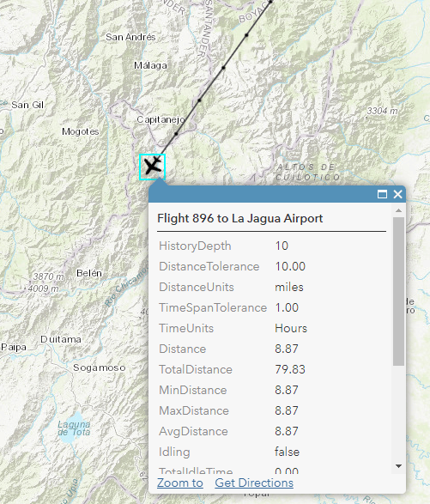This screenshot has width=430, height=504.
Task: Click the HistoryDepth field row
Action: pos(271,246)
